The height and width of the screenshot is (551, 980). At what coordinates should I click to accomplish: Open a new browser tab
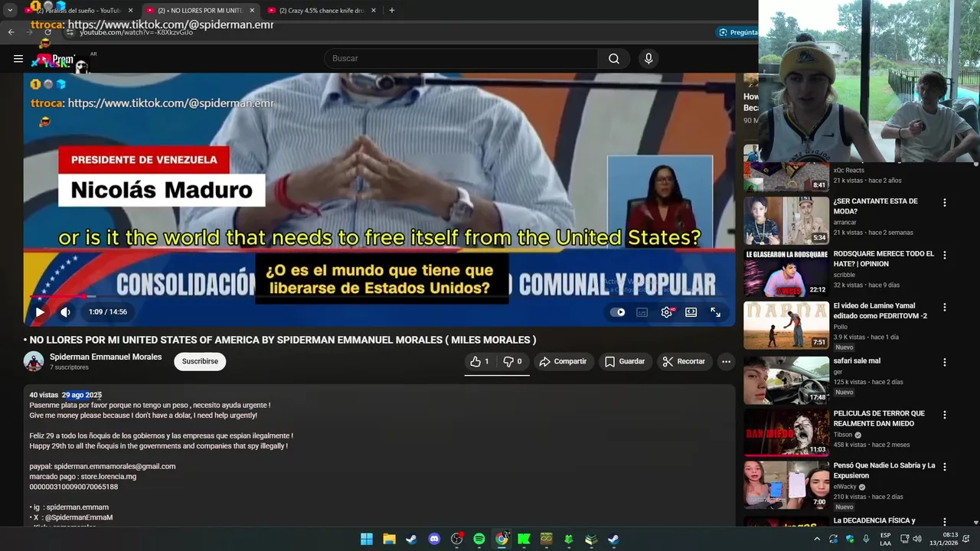[x=392, y=11]
